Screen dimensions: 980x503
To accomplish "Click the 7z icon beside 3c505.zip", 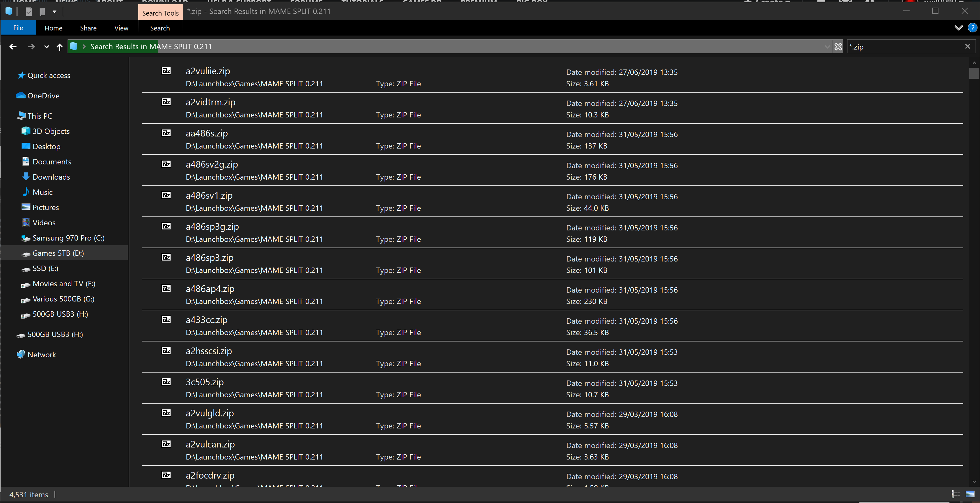I will (166, 382).
